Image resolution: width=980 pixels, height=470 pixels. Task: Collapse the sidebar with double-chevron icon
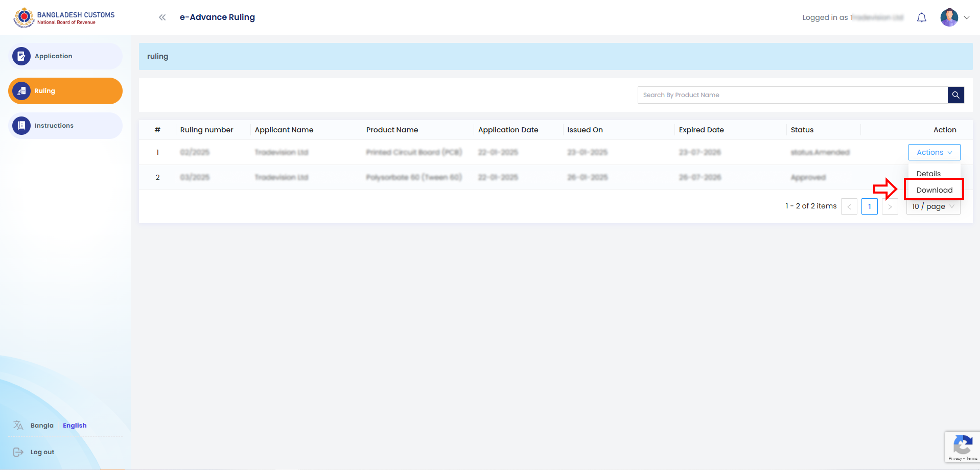point(162,17)
